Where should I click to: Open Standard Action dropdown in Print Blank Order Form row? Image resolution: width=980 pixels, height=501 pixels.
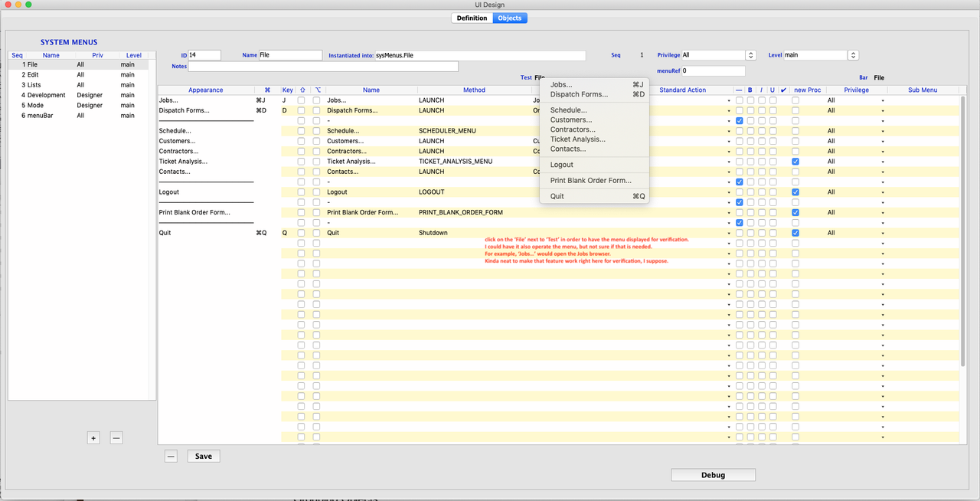[728, 213]
